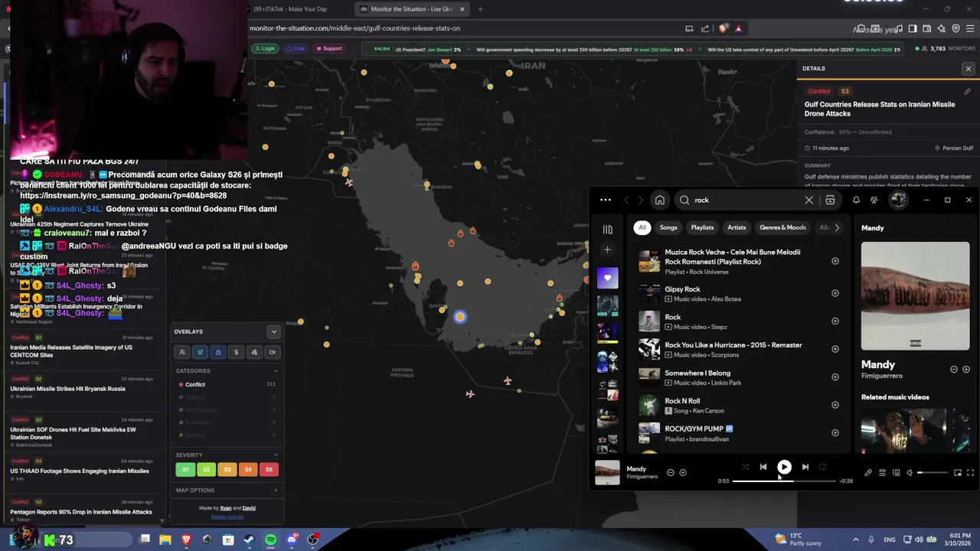Select the Songs filter chip

coord(668,227)
